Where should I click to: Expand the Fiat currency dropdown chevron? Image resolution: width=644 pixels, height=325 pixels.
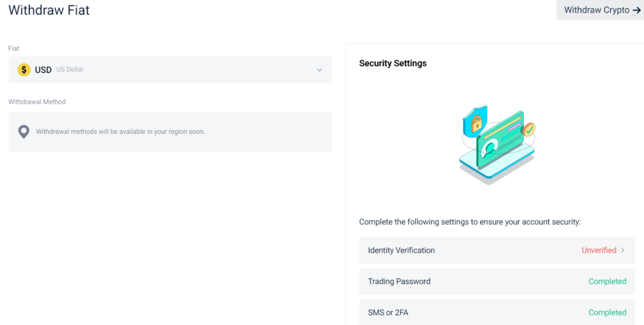point(319,70)
